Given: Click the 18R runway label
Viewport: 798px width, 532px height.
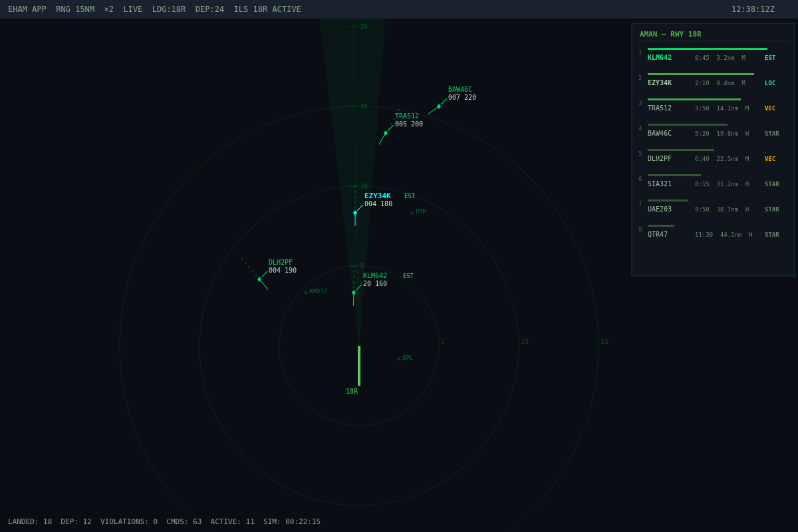Looking at the screenshot, I should click(352, 392).
